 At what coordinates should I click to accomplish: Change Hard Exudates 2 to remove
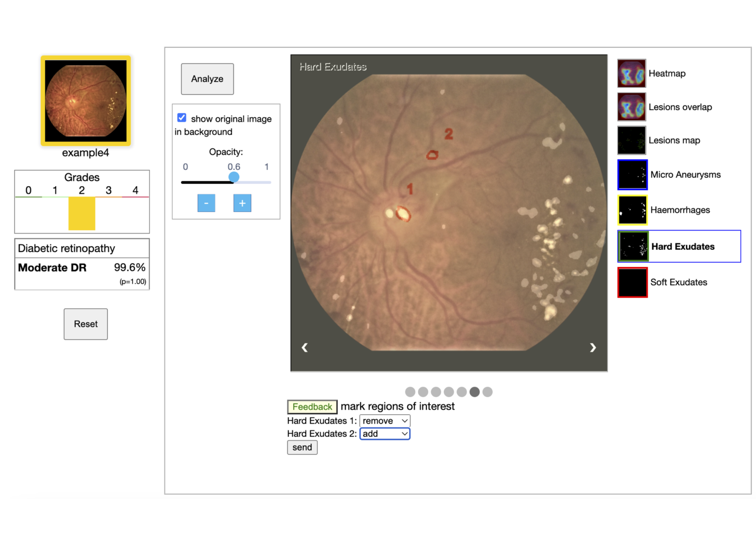coord(384,434)
